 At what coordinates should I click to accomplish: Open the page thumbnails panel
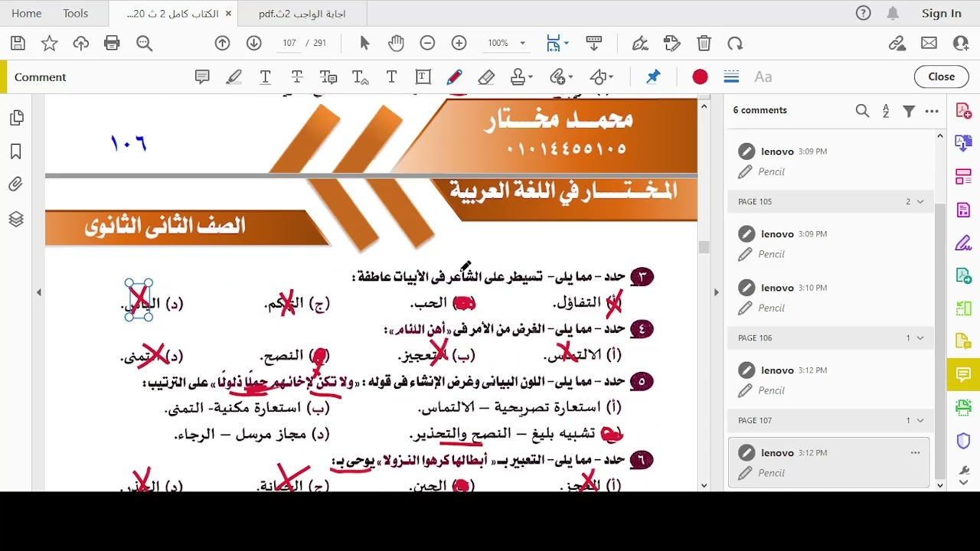point(16,118)
